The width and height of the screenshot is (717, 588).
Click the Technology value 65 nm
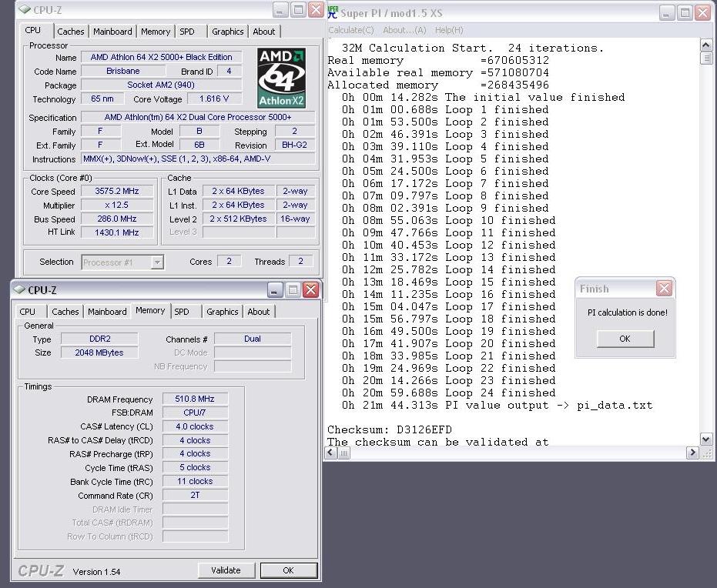coord(102,99)
